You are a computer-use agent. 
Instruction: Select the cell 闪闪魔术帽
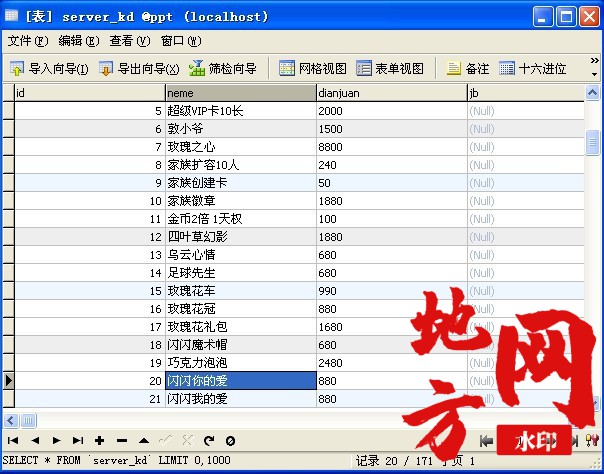coord(241,345)
